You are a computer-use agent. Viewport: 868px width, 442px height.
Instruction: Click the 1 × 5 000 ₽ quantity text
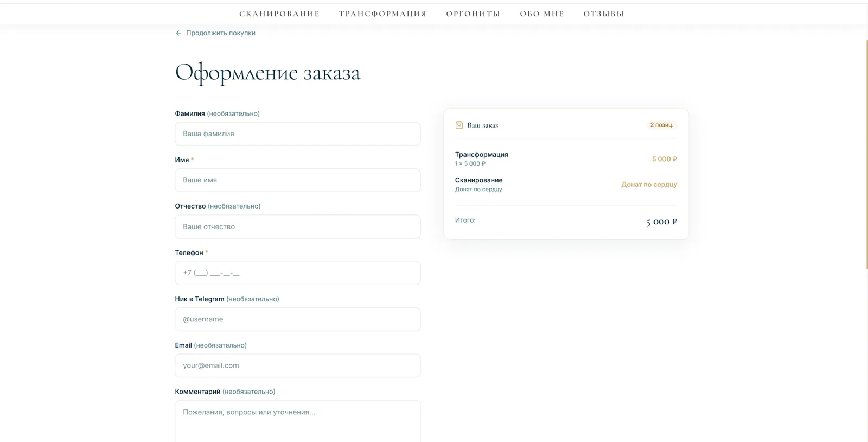tap(470, 163)
